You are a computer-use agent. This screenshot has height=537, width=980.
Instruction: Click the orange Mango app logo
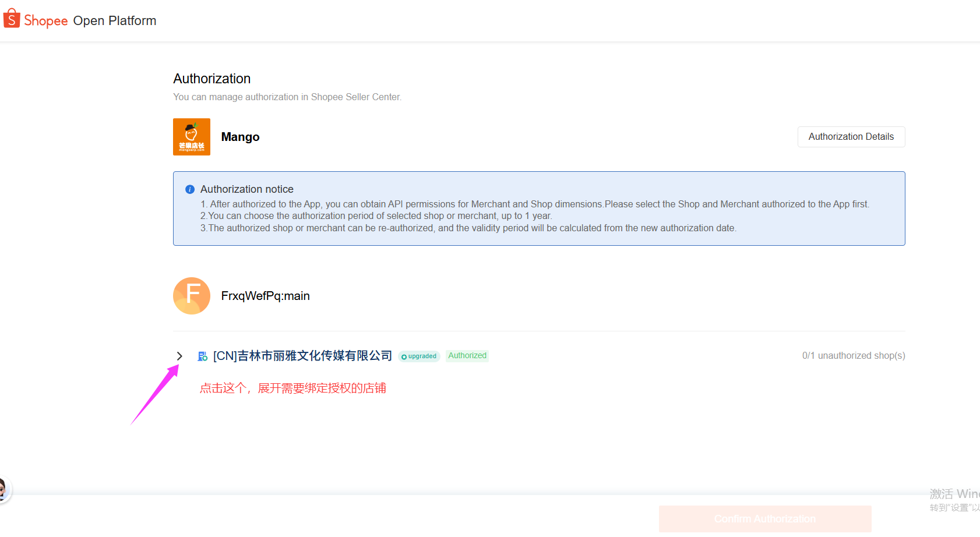(x=192, y=137)
